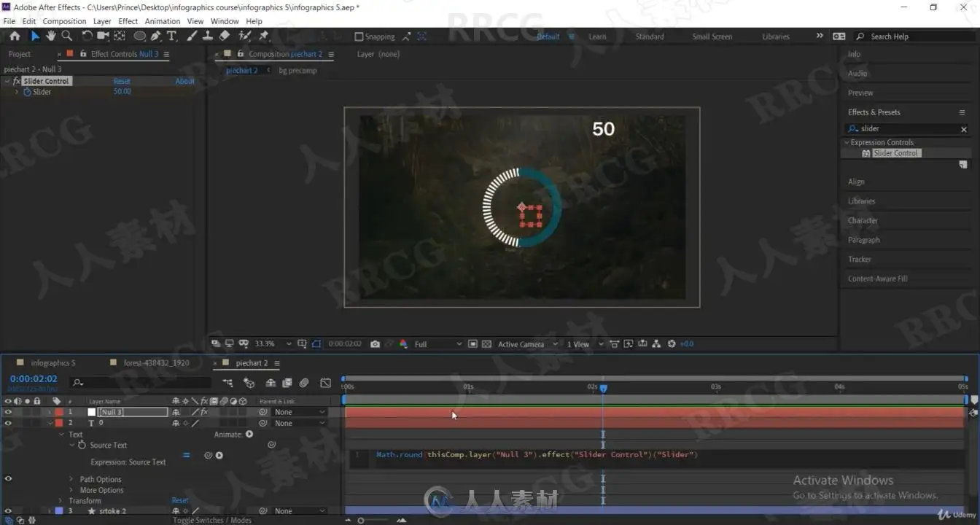
Task: Select the Ellipse shape tool
Action: coord(139,36)
